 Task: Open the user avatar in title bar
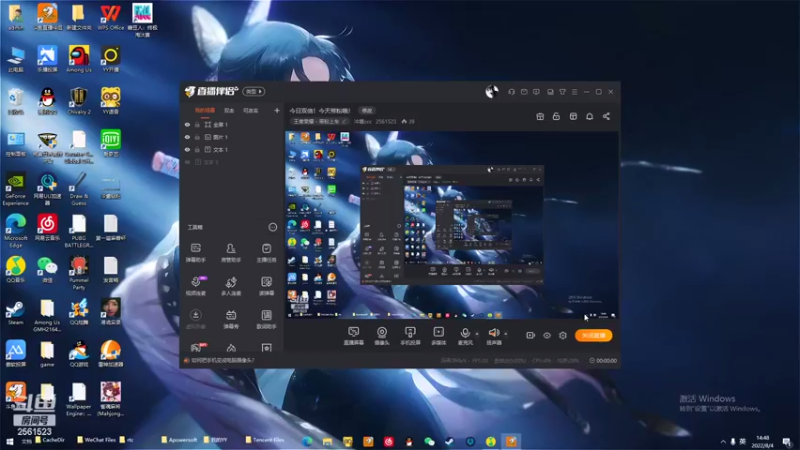point(491,92)
